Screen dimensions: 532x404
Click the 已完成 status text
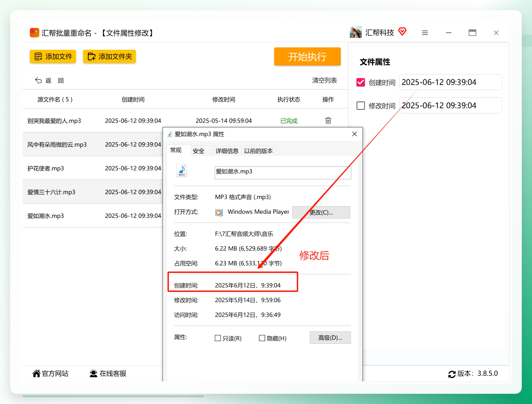(x=289, y=121)
